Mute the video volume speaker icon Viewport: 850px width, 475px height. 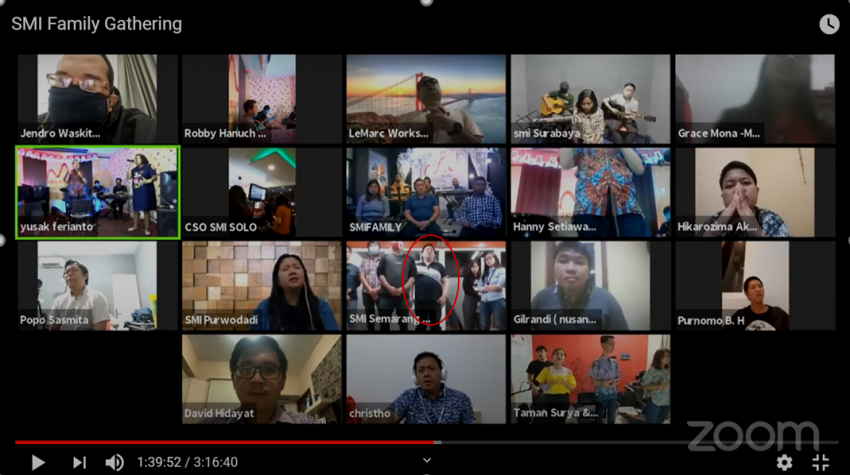115,462
